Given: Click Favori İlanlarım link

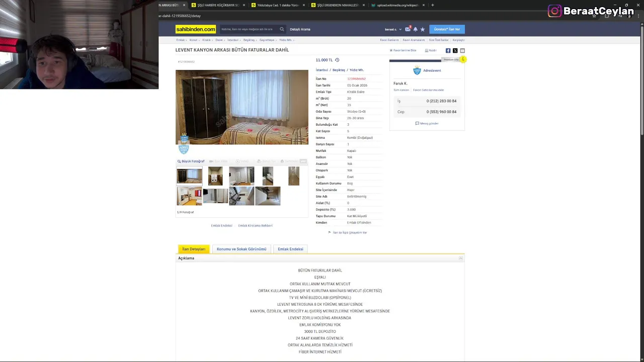Looking at the screenshot, I should [389, 40].
